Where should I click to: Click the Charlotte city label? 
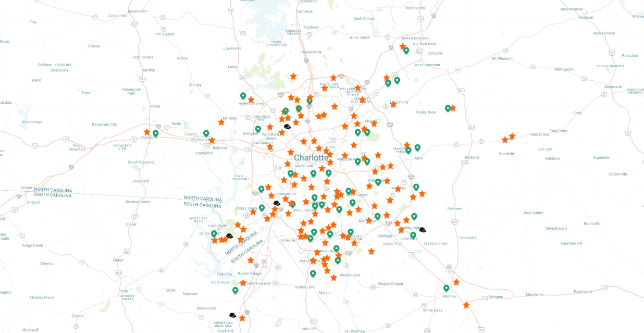click(311, 157)
